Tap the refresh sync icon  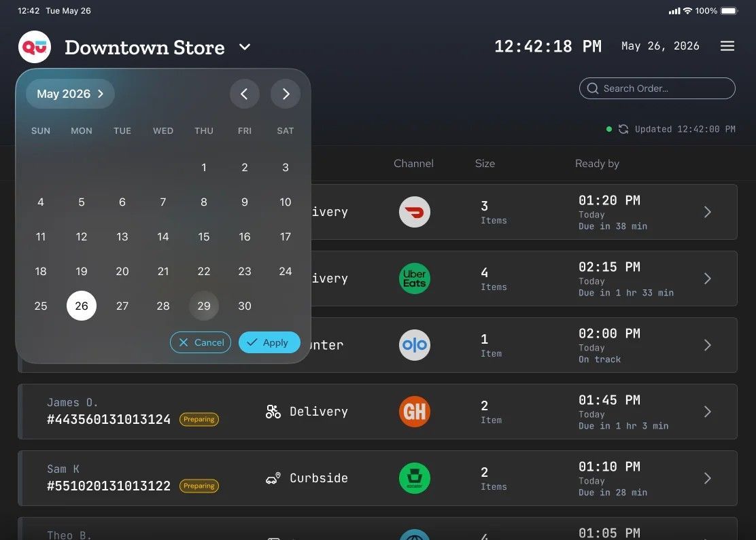coord(623,129)
